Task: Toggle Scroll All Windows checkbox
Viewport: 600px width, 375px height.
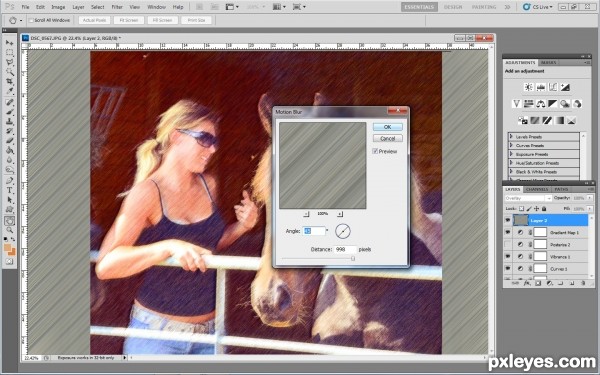Action: coord(31,20)
